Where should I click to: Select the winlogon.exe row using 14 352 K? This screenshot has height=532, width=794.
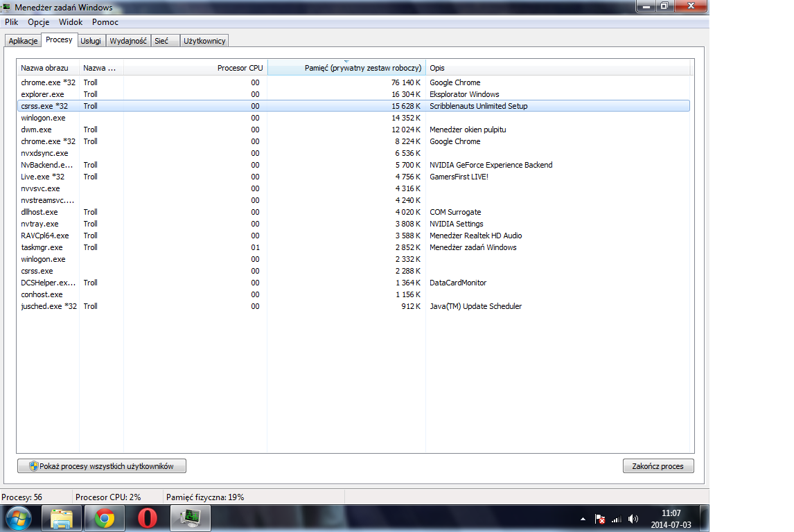click(x=353, y=118)
